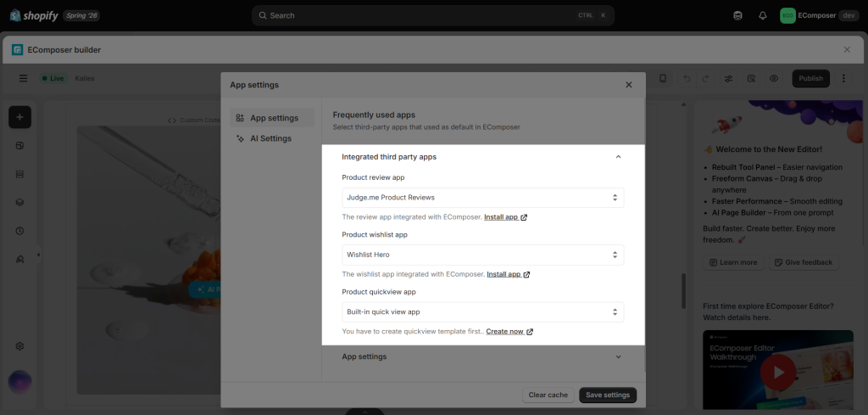Collapse Integrated third party apps section

click(618, 157)
